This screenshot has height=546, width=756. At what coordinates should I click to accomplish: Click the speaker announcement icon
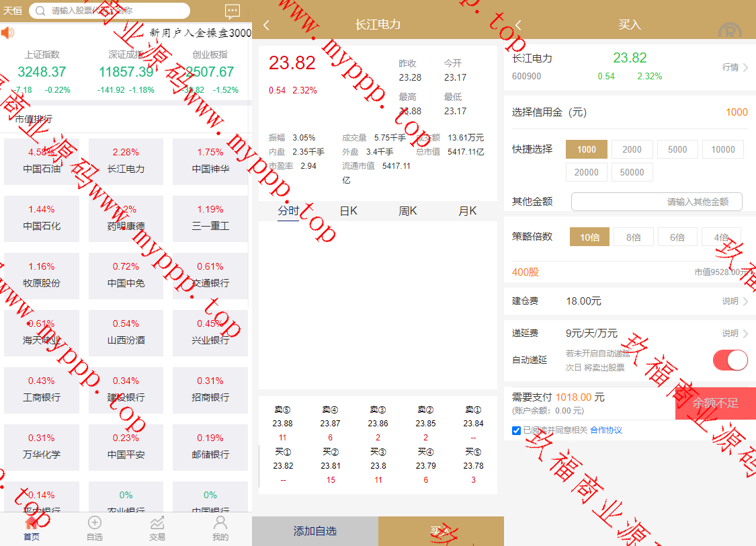[x=7, y=33]
